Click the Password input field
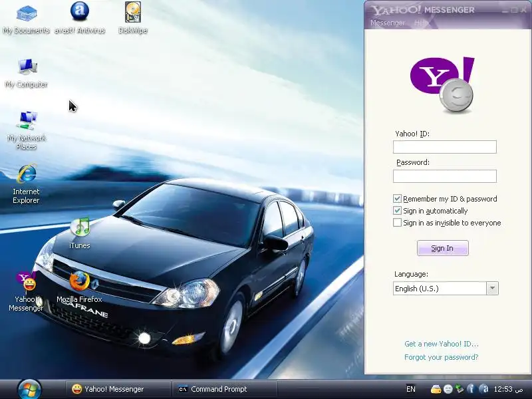The height and width of the screenshot is (399, 532). [x=444, y=176]
